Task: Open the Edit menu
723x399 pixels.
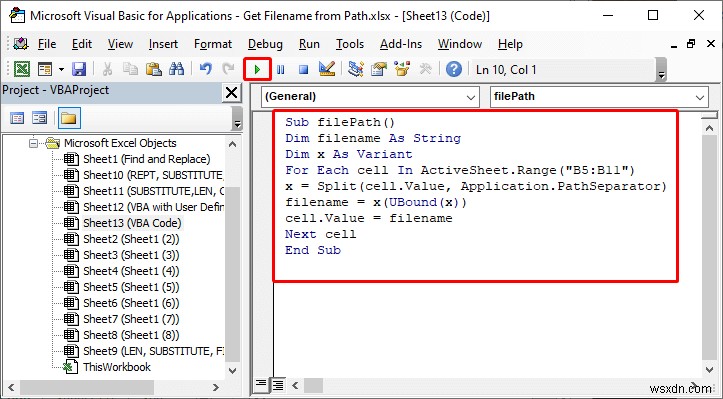Action: tap(82, 44)
